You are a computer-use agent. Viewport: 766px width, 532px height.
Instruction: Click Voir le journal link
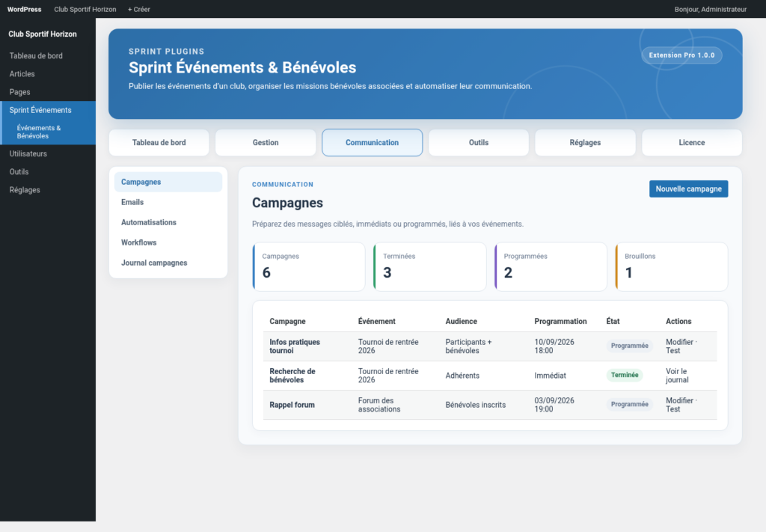point(677,376)
